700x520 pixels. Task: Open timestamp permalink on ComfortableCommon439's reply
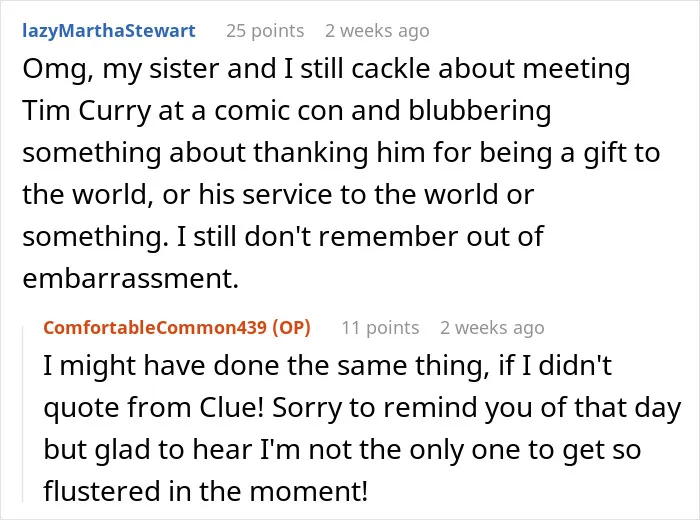[x=492, y=328]
